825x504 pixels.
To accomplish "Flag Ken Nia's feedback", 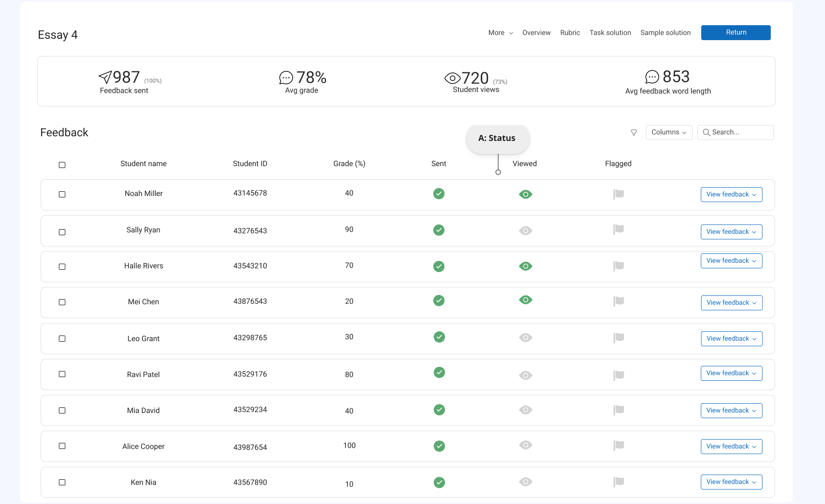I will [x=619, y=482].
